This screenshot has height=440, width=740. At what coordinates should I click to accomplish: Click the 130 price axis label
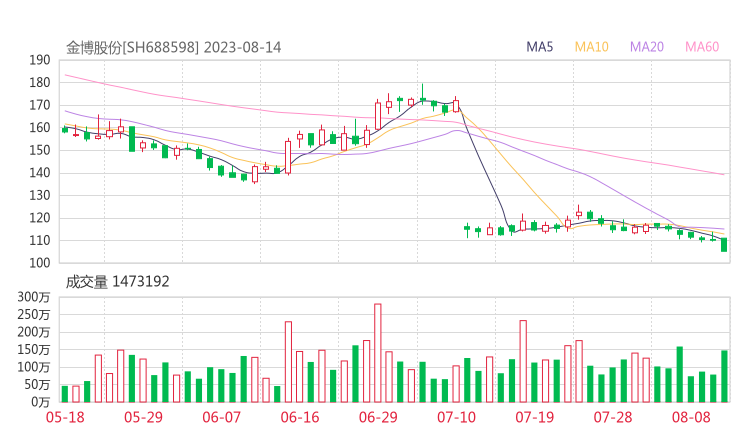click(40, 195)
